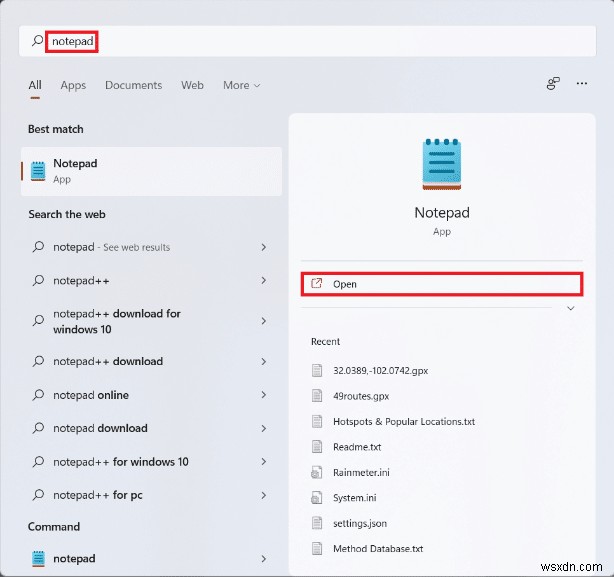Click search icon beside 'notepad online'

click(x=38, y=395)
